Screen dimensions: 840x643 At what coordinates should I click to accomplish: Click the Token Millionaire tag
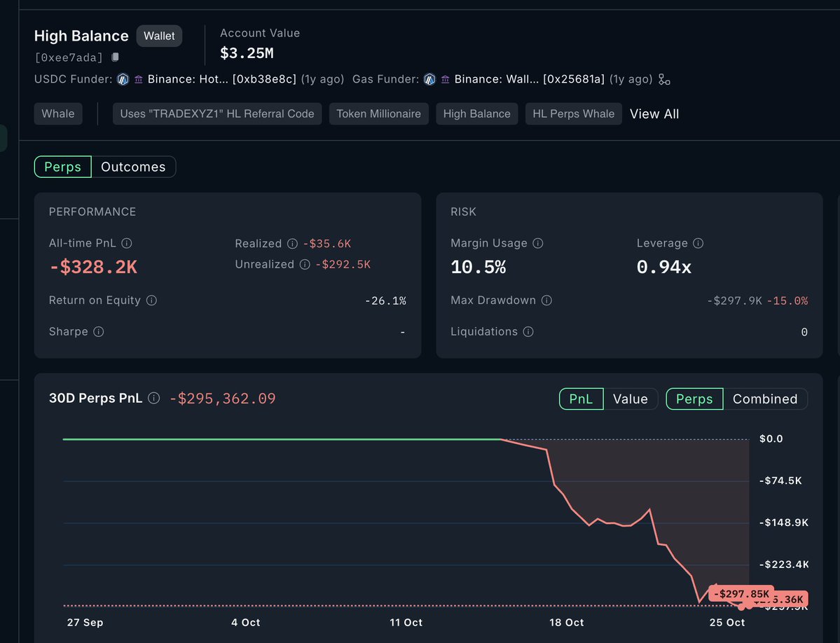379,113
